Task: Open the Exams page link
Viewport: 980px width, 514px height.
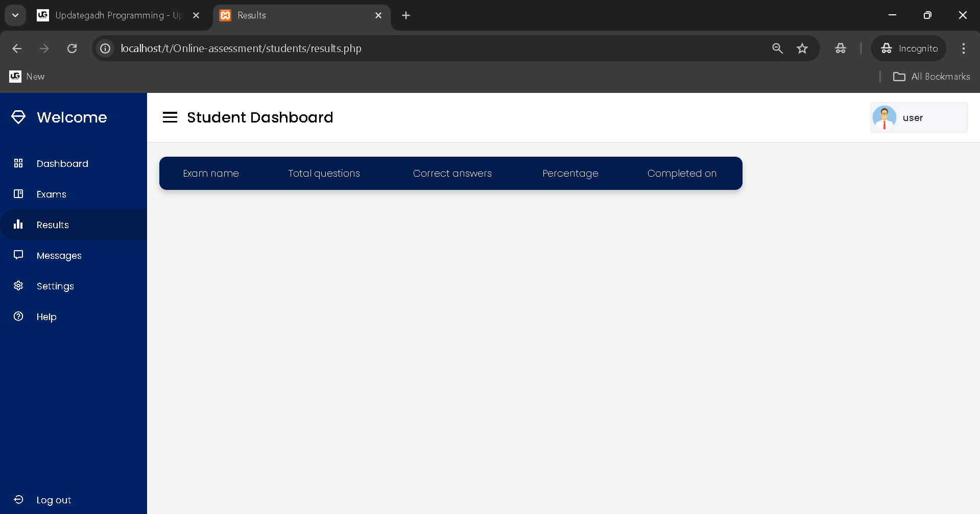Action: click(x=52, y=194)
